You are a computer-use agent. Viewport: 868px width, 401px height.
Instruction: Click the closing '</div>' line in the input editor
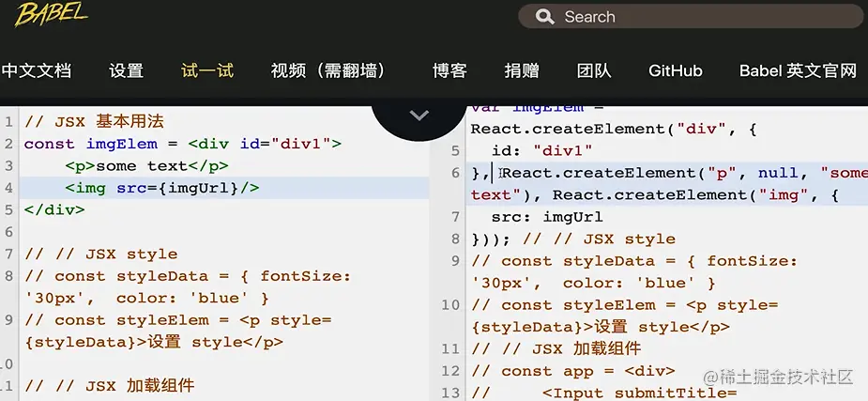[x=54, y=210]
